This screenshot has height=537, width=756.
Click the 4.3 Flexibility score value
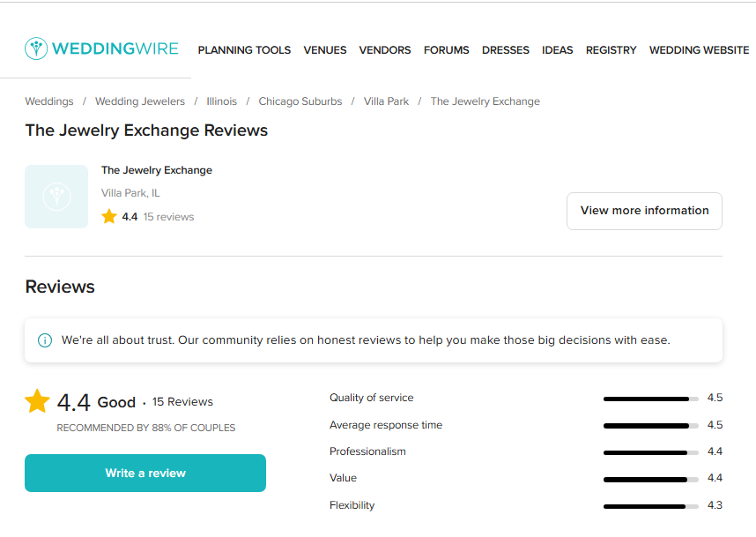click(x=715, y=505)
